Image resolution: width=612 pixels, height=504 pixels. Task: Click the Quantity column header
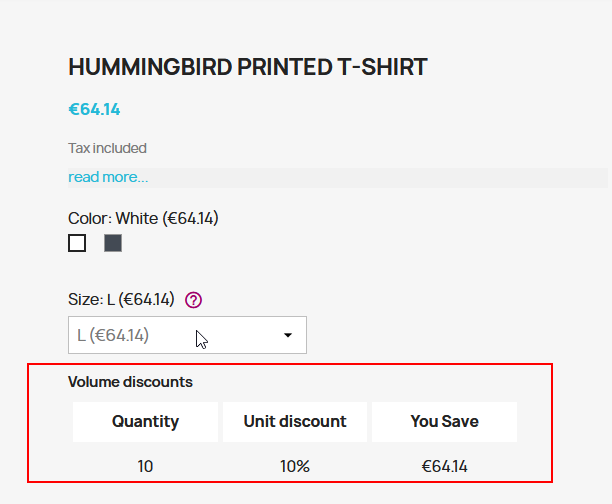tap(145, 421)
